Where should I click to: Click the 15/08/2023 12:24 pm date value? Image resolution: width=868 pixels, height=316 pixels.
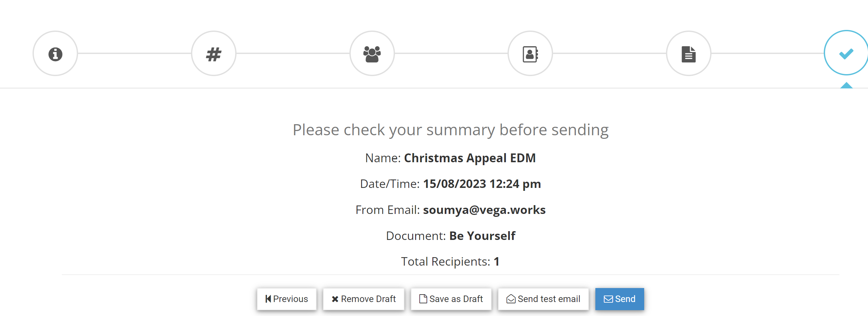pos(482,184)
